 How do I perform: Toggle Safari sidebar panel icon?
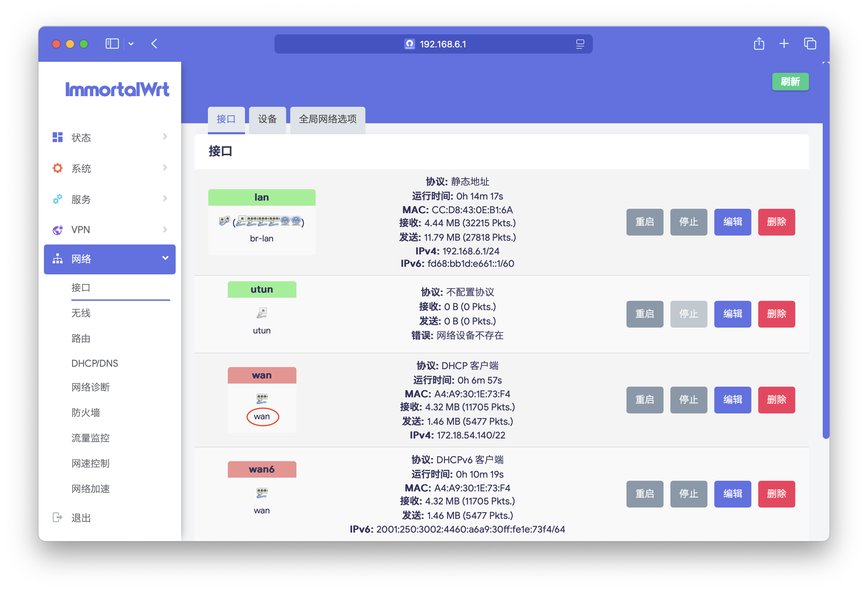tap(112, 44)
